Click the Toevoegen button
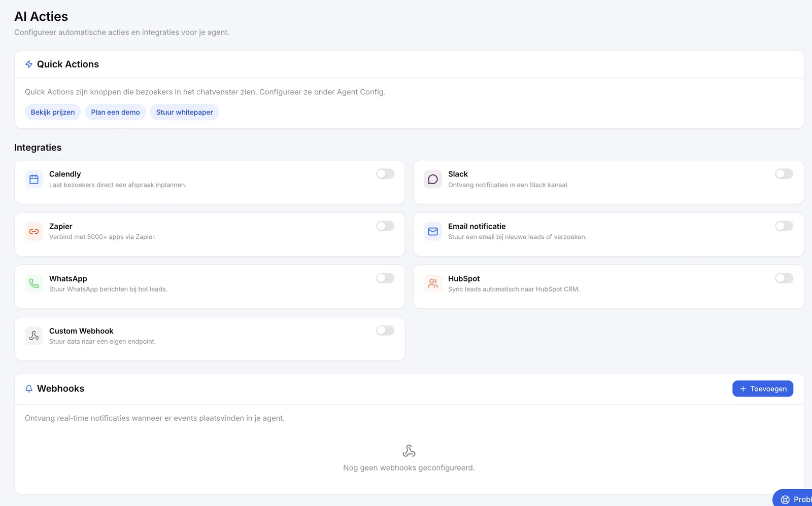The image size is (812, 506). click(x=763, y=389)
